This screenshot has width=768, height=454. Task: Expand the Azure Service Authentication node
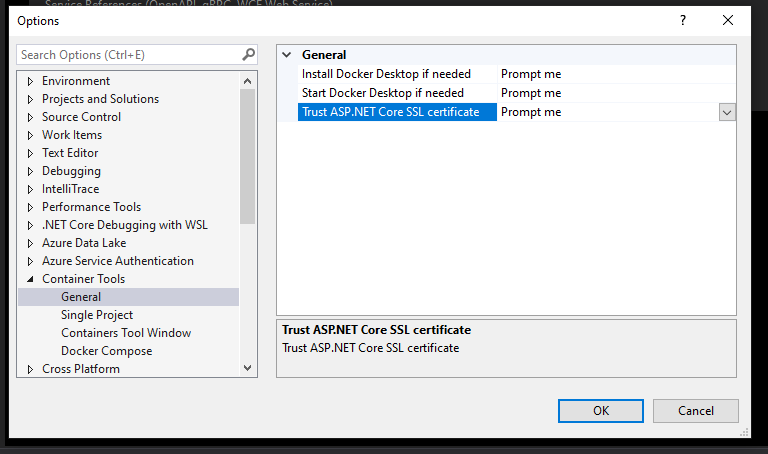tap(30, 261)
